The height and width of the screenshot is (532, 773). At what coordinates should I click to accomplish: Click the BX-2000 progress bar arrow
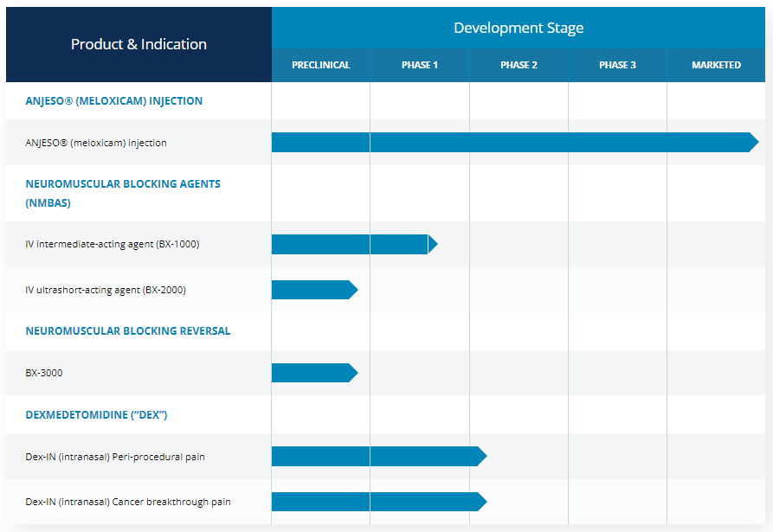352,290
